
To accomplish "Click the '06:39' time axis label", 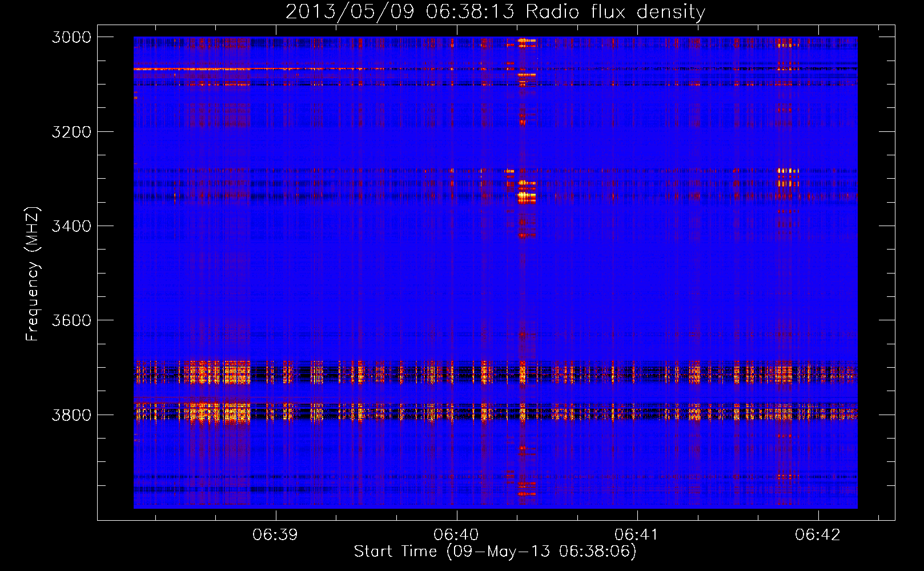I will click(x=275, y=535).
